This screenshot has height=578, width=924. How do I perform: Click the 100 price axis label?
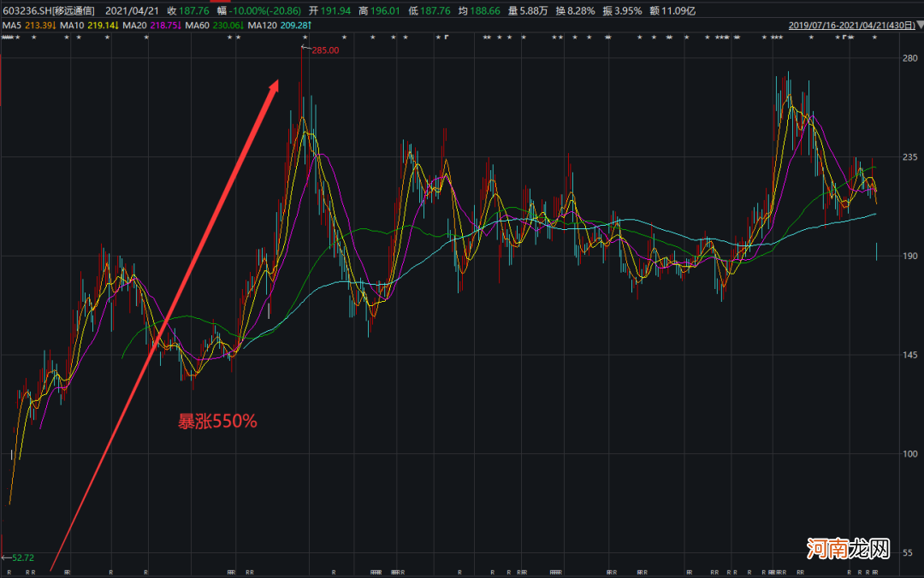[x=909, y=453]
